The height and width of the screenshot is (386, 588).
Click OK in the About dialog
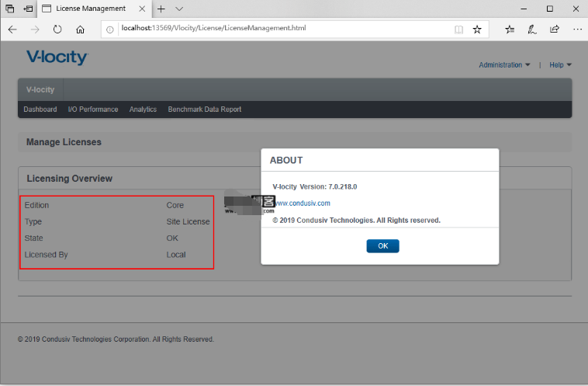pos(382,246)
